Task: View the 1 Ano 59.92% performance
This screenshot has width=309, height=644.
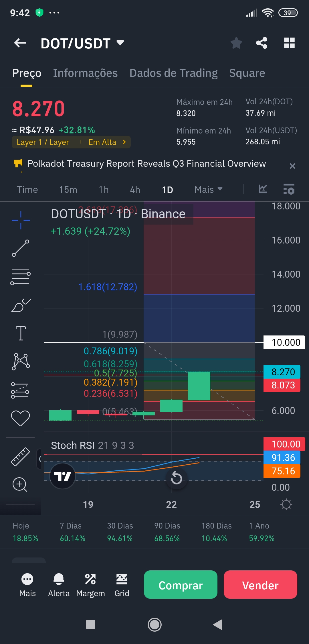Action: coord(262,532)
